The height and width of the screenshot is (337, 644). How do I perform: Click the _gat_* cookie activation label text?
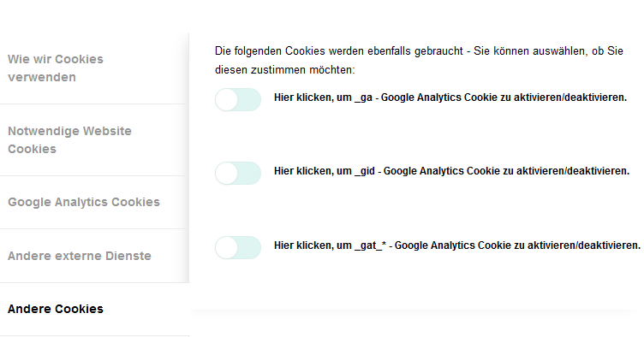click(457, 245)
